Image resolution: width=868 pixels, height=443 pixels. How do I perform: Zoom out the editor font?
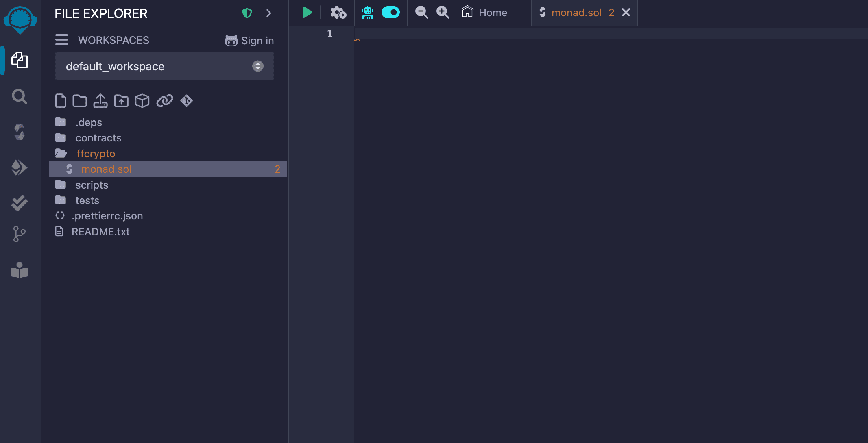coord(421,13)
